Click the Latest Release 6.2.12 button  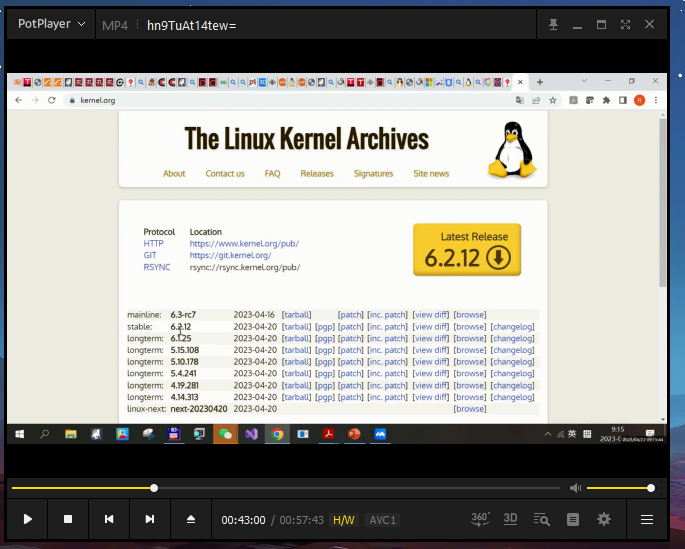[x=467, y=249]
